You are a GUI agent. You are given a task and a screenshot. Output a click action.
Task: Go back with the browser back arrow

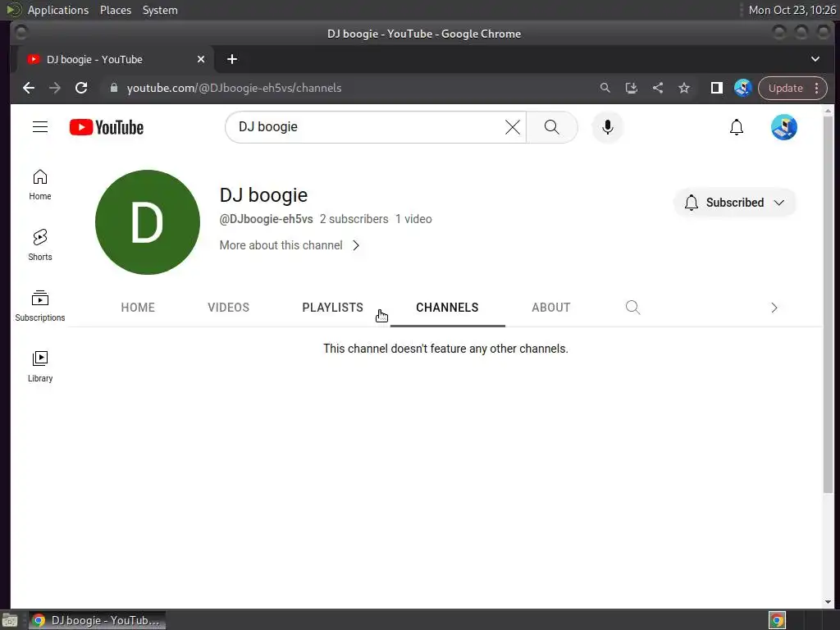29,88
